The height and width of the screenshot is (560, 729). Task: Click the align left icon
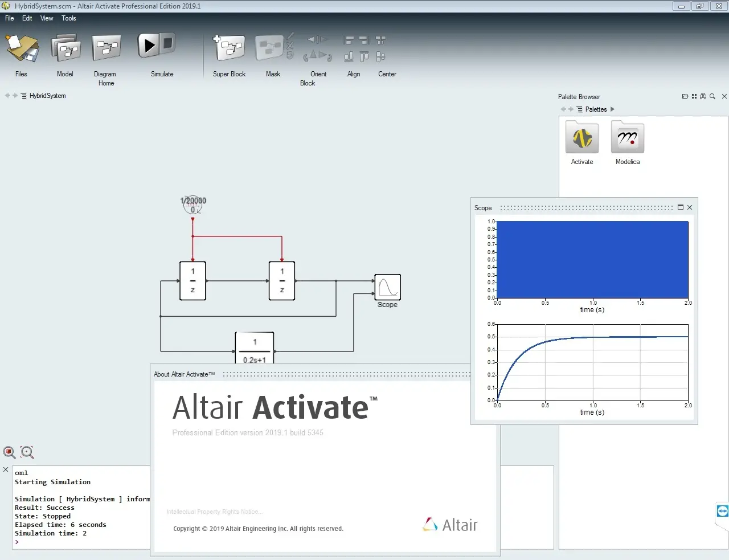click(349, 40)
